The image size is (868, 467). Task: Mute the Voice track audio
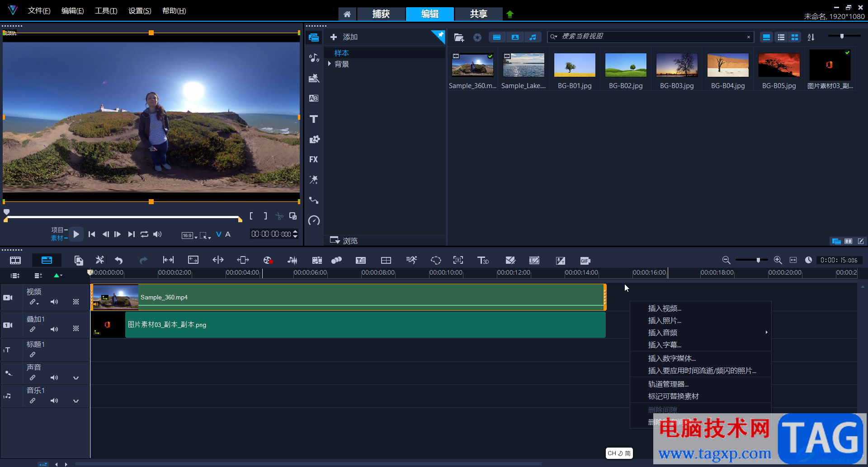(54, 378)
